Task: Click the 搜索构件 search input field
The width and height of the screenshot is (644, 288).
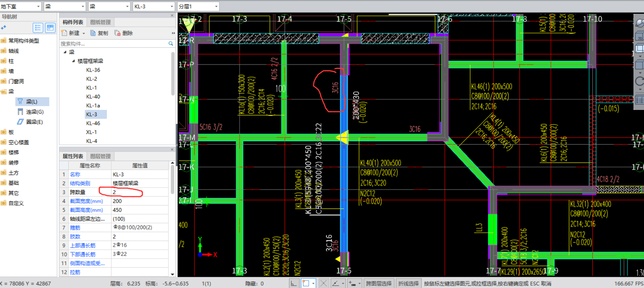Action: point(114,44)
